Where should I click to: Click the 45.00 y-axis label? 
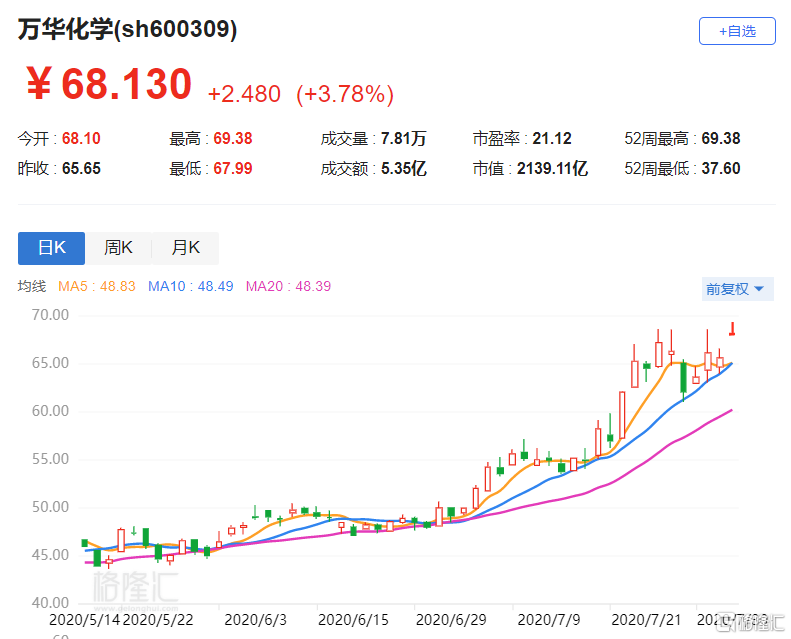pos(50,555)
